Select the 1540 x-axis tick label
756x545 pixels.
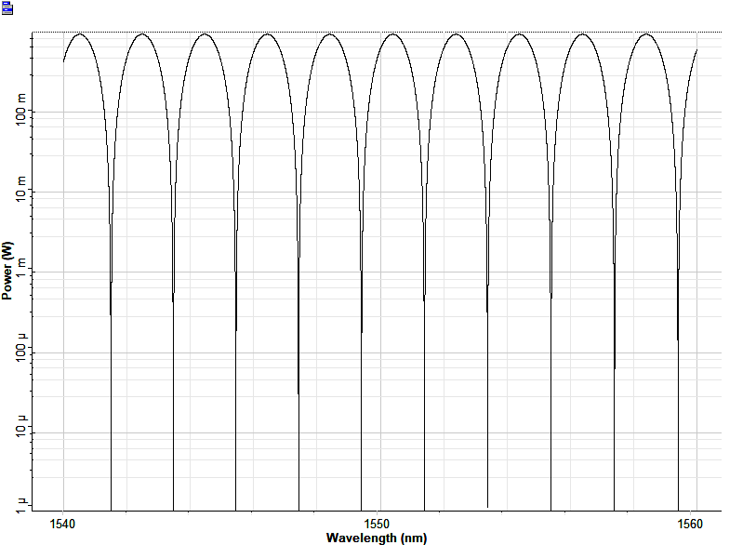tap(63, 524)
